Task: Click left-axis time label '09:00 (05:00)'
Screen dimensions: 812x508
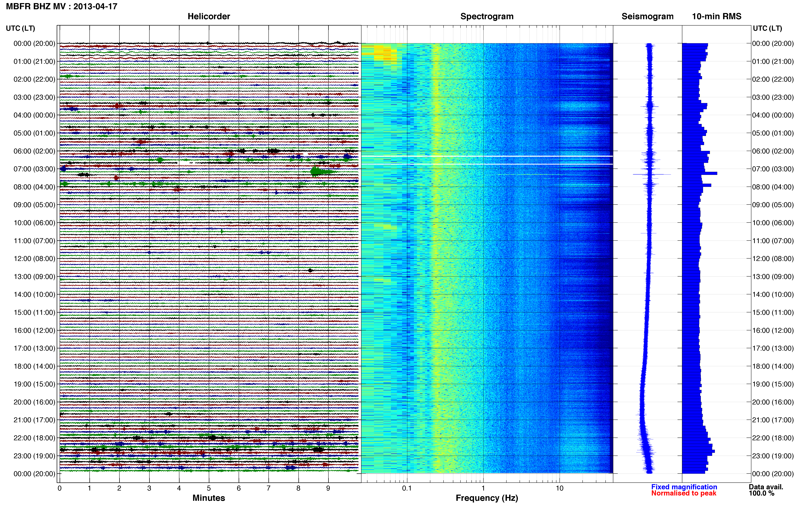Action: tap(34, 205)
